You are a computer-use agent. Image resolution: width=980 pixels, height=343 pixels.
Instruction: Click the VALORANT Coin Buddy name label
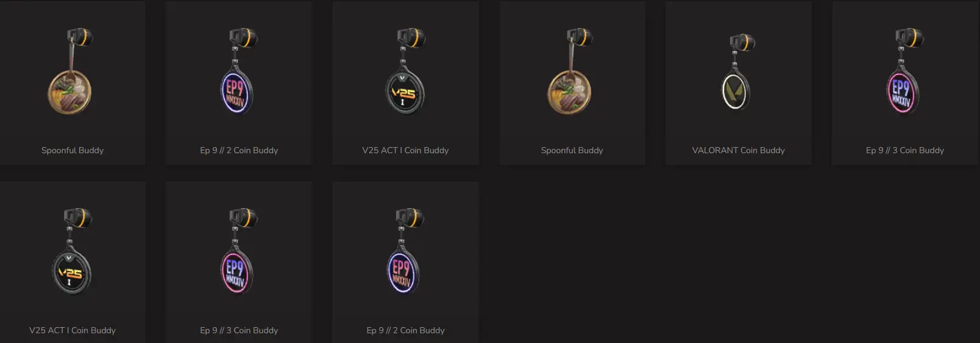coord(738,150)
